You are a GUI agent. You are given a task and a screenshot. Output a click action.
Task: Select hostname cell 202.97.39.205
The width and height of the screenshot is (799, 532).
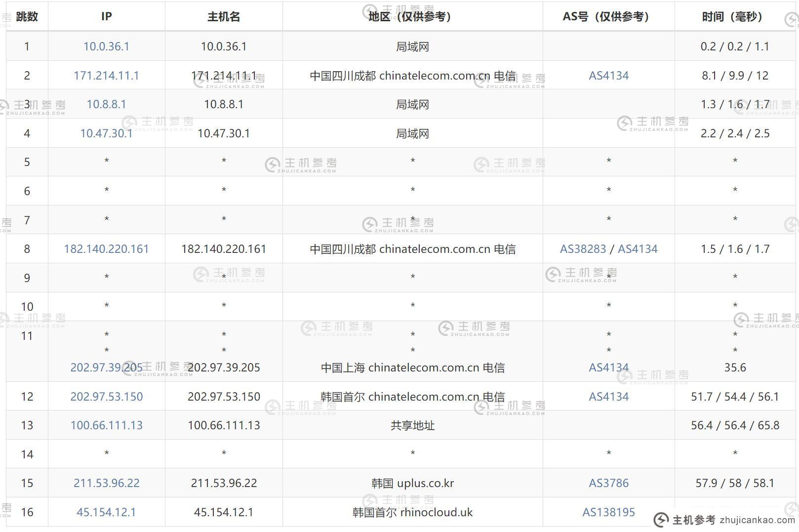[224, 368]
